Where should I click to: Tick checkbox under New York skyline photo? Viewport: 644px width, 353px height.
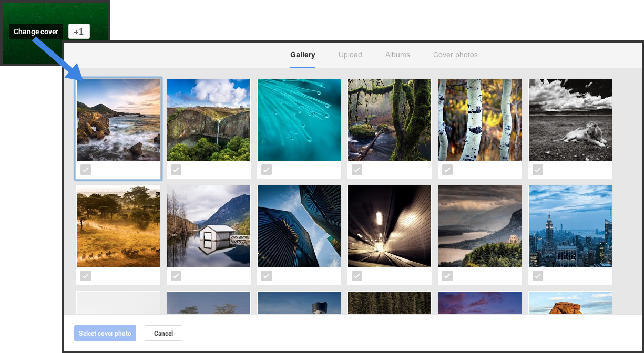click(x=538, y=276)
